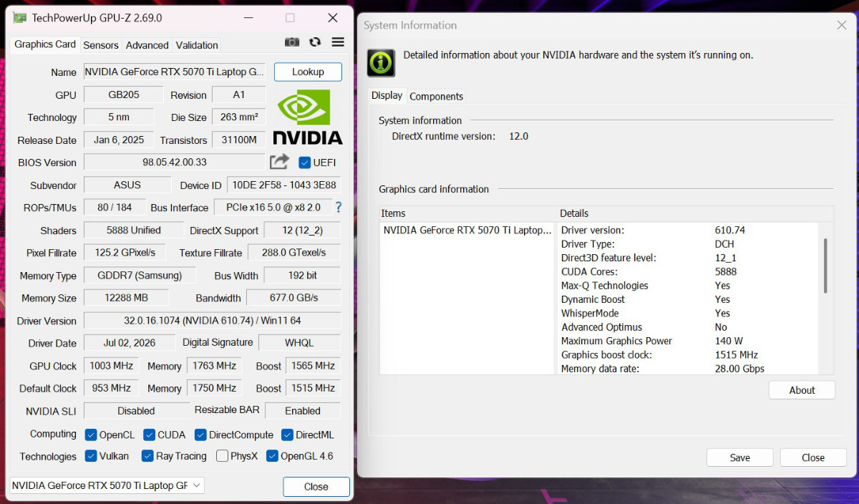Toggle the CUDA checkbox
Screen dimensions: 859x504
click(x=149, y=435)
